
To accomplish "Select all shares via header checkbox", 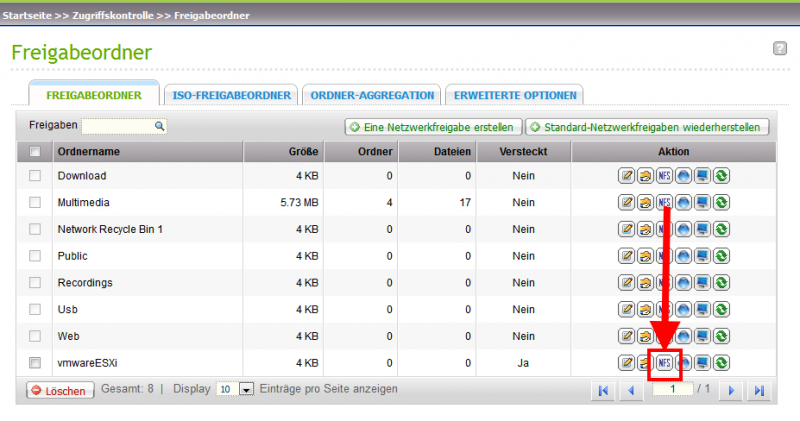I will 36,152.
